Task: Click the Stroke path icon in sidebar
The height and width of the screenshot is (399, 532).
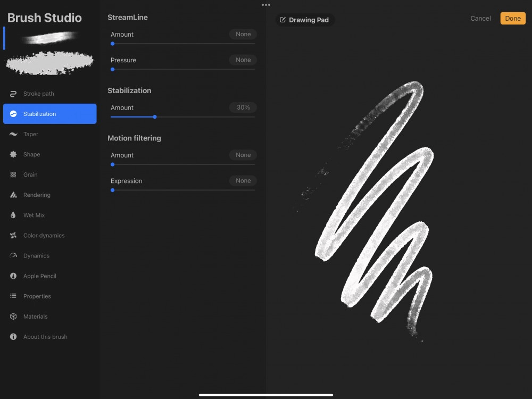Action: tap(13, 94)
